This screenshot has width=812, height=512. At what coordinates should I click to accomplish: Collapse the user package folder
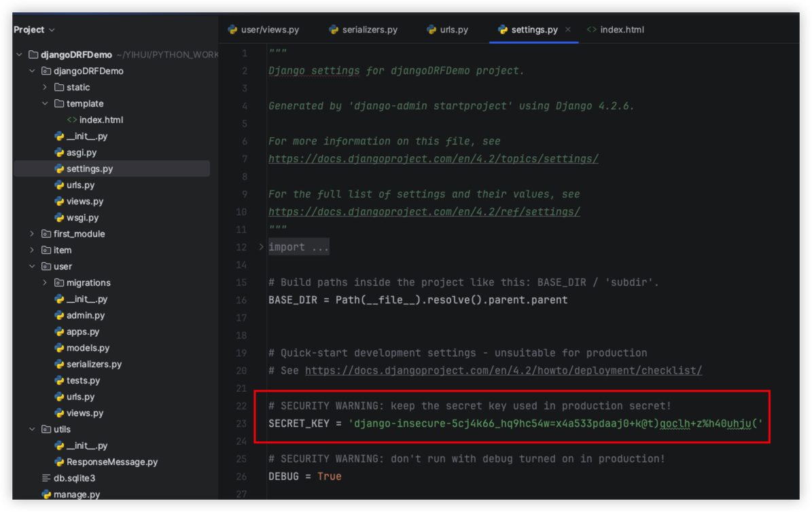point(32,266)
